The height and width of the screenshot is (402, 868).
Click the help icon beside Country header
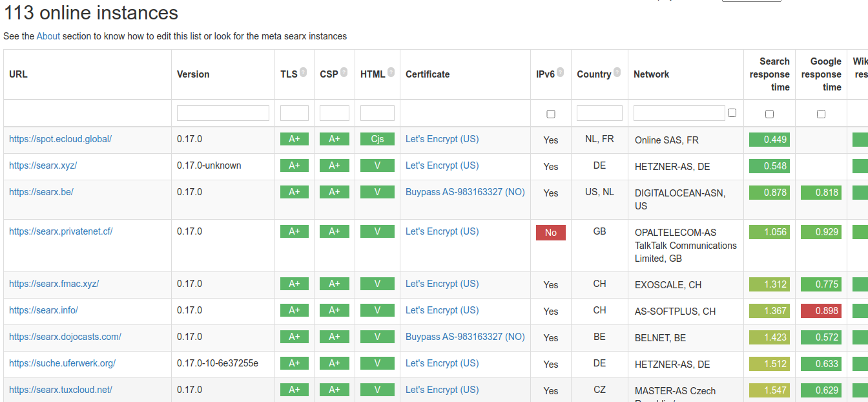617,73
